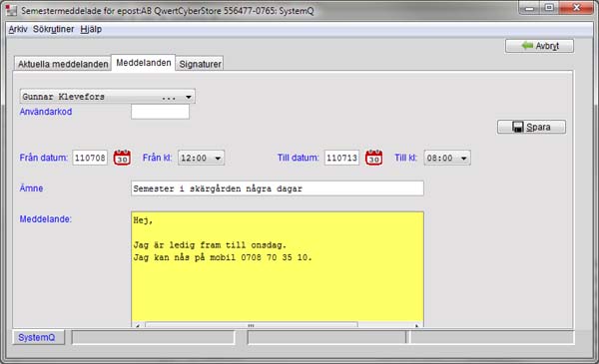Switch to the Signaturer tab
Screen dimensions: 599x364
coord(200,64)
